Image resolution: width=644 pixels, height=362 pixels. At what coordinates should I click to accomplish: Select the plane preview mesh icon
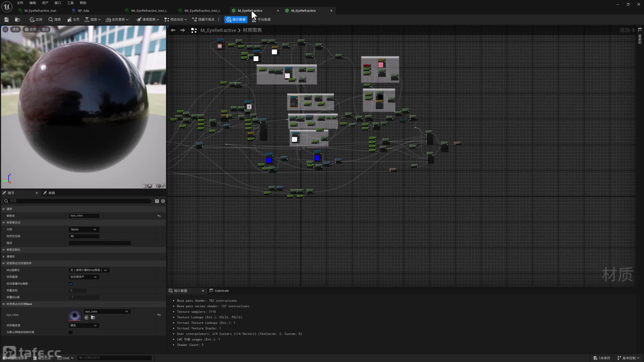[x=154, y=186]
